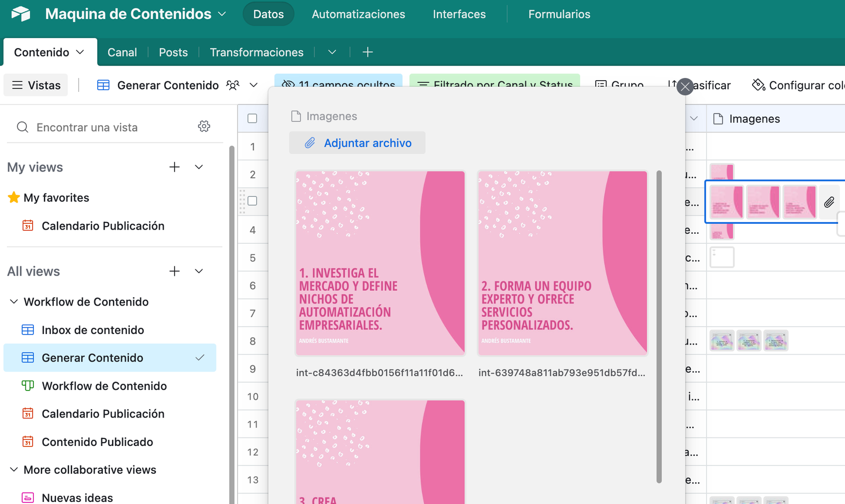Click the file name int-c84363d4fbb0156f11a11f01d6

[x=379, y=373]
